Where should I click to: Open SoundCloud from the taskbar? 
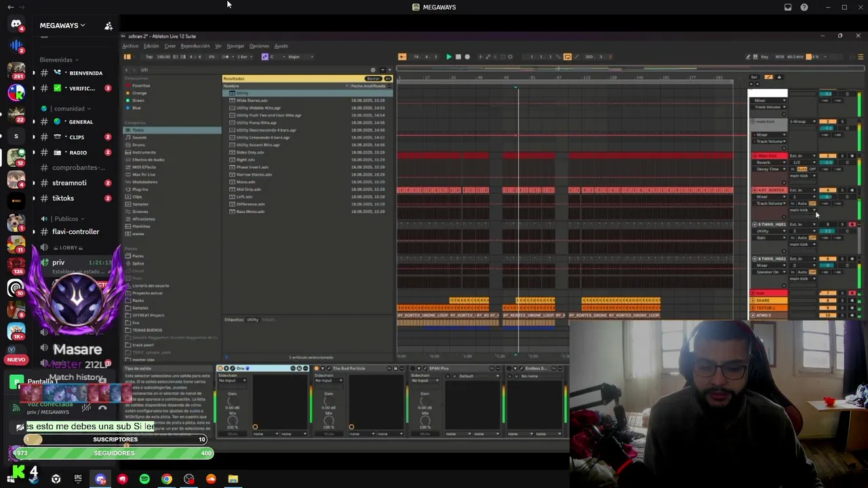click(211, 479)
